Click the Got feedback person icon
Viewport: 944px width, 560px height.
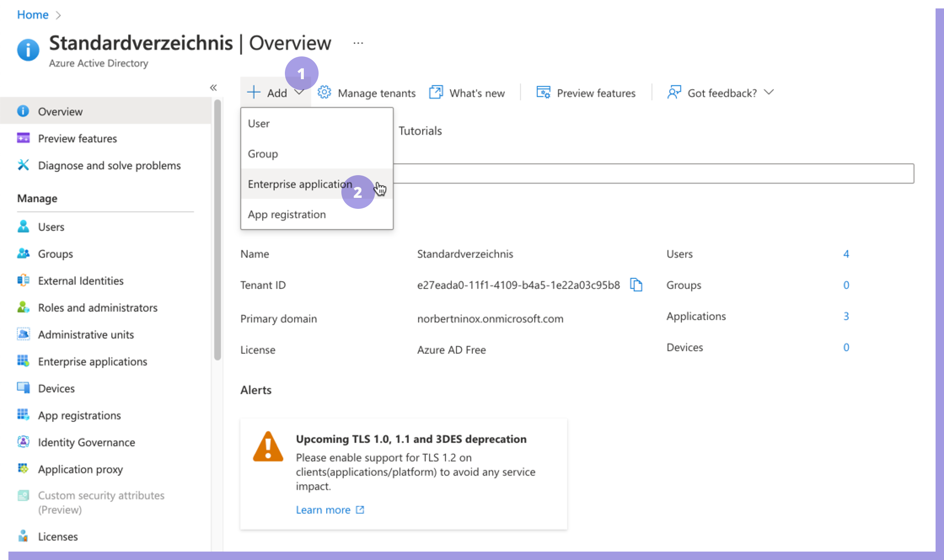(x=674, y=92)
